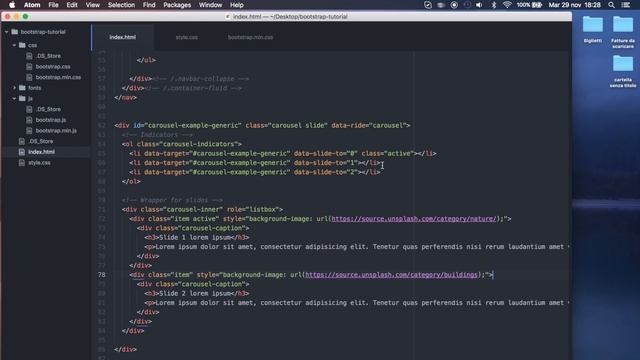Expand the fonts folder arrow

coord(14,88)
